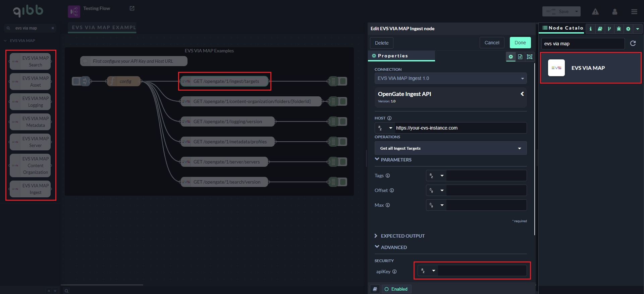This screenshot has width=644, height=294.
Task: Toggle the Enabled node state button
Action: coord(396,289)
